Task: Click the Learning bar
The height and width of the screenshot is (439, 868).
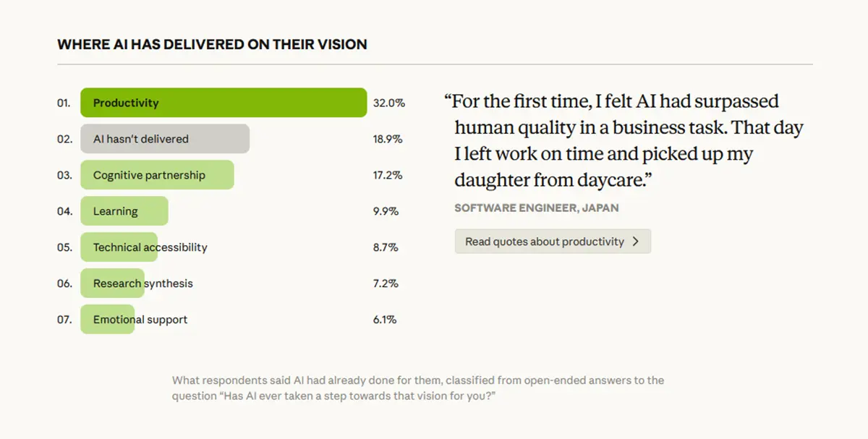Action: [x=124, y=211]
